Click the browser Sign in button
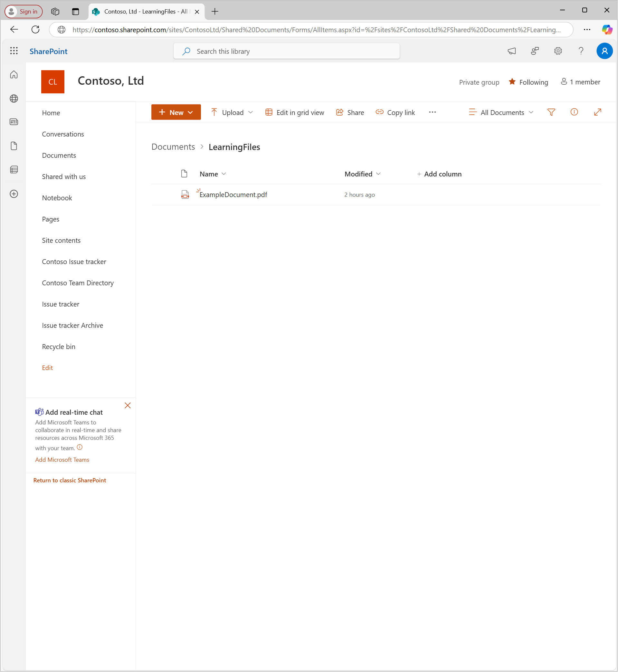Image resolution: width=618 pixels, height=672 pixels. [24, 11]
